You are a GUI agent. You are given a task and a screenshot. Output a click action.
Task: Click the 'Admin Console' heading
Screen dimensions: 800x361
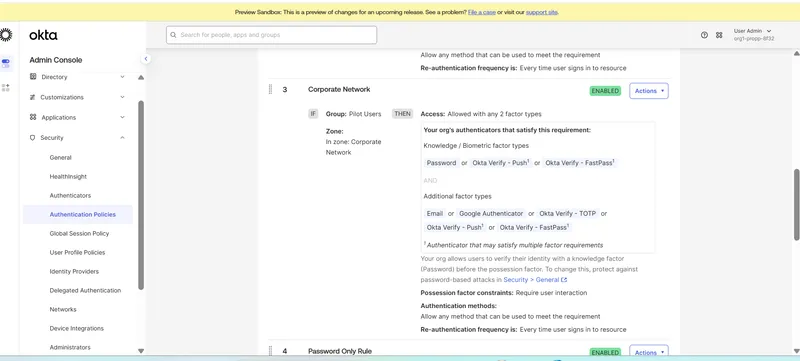(56, 60)
